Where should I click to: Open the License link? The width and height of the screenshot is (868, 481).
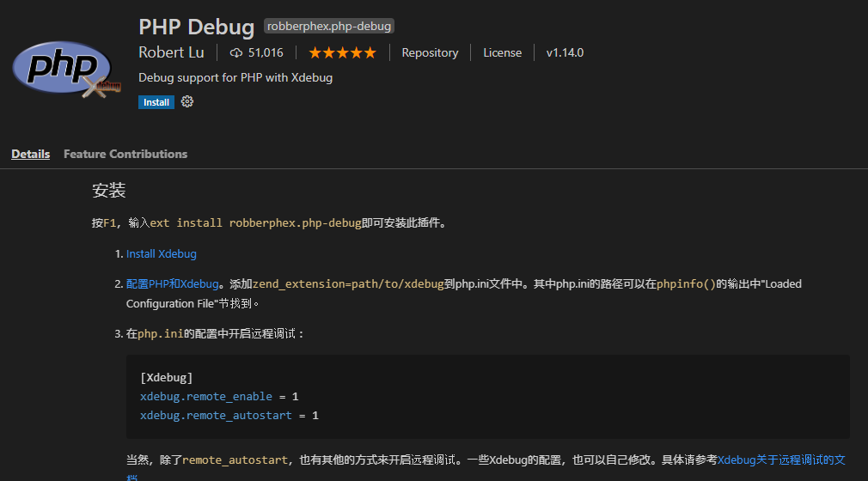(502, 52)
